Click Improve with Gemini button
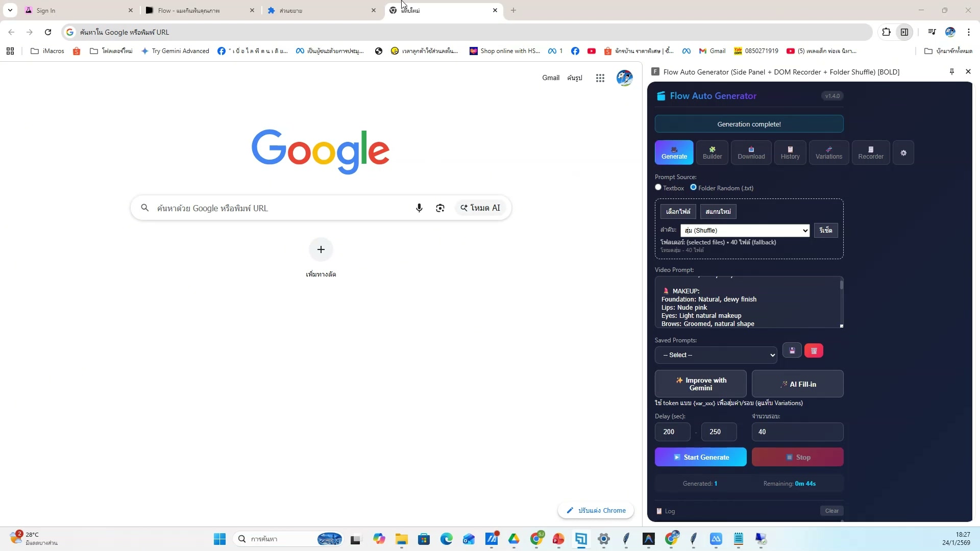The width and height of the screenshot is (980, 551). [x=700, y=384]
